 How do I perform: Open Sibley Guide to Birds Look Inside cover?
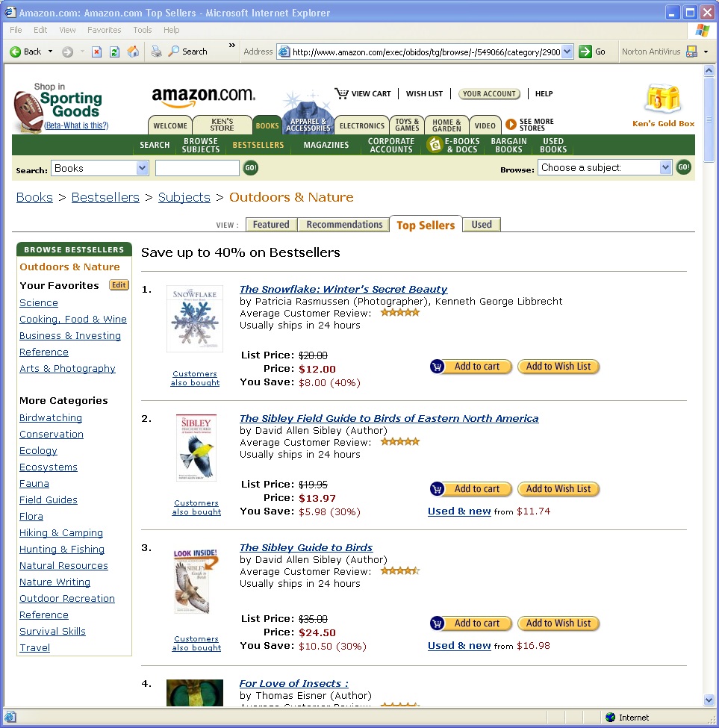point(196,582)
